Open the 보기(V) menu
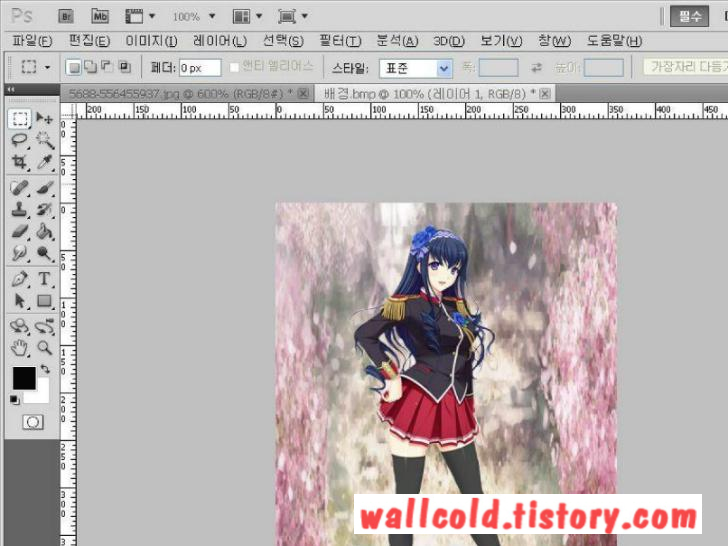This screenshot has height=546, width=728. (x=501, y=41)
